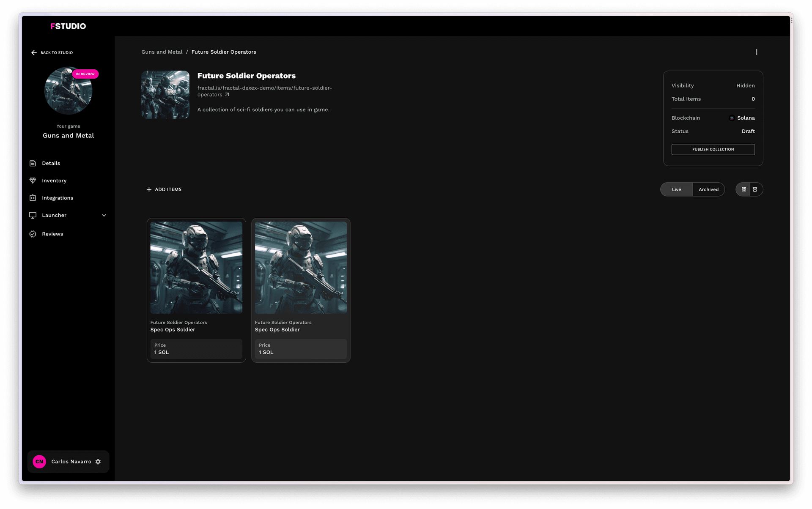Click the plus icon beside Add Items
Image resolution: width=812 pixels, height=509 pixels.
(x=149, y=189)
